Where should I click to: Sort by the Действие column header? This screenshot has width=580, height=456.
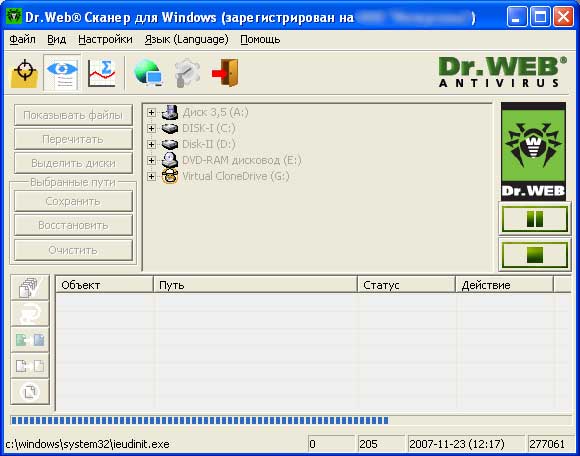(x=505, y=285)
